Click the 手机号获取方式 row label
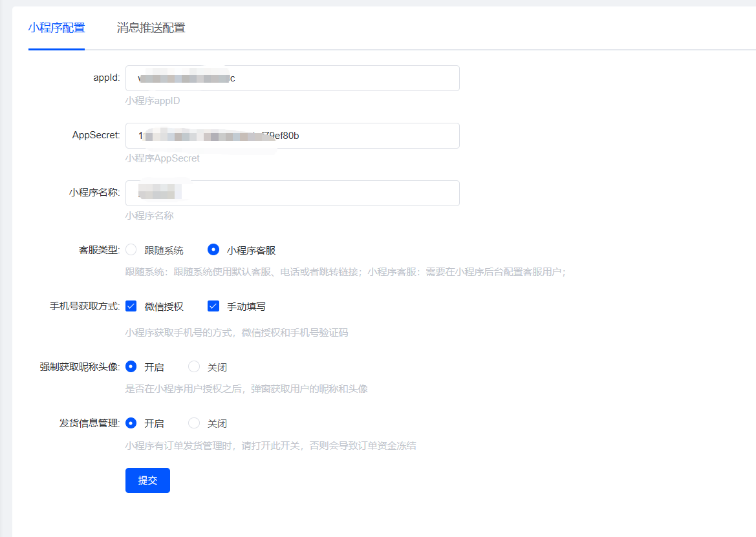 pyautogui.click(x=84, y=306)
